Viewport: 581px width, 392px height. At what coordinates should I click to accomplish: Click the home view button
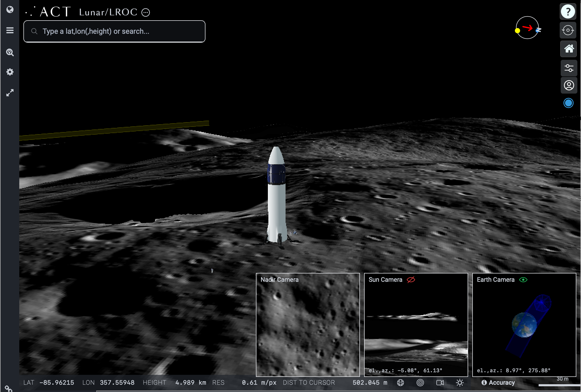click(569, 49)
